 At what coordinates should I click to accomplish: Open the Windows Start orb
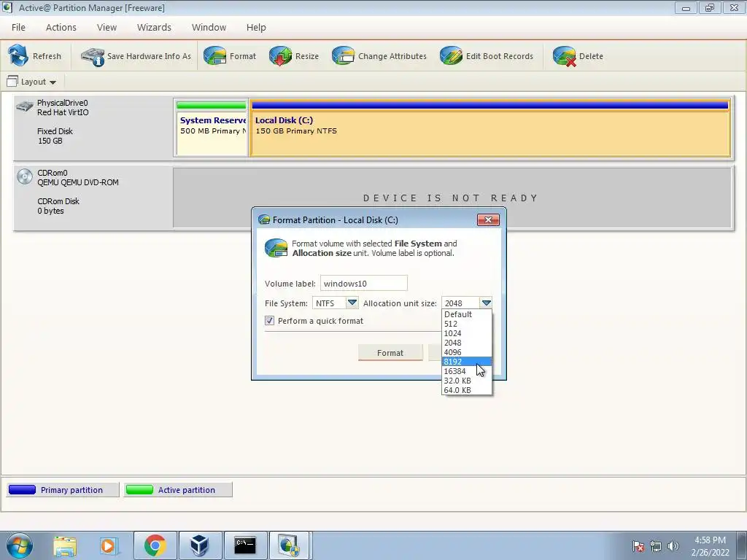point(20,545)
